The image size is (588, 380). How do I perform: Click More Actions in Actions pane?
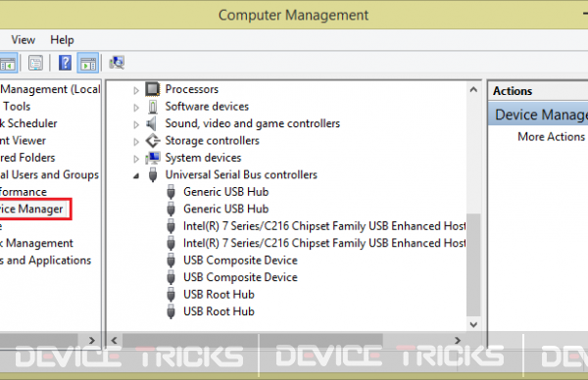tap(551, 137)
